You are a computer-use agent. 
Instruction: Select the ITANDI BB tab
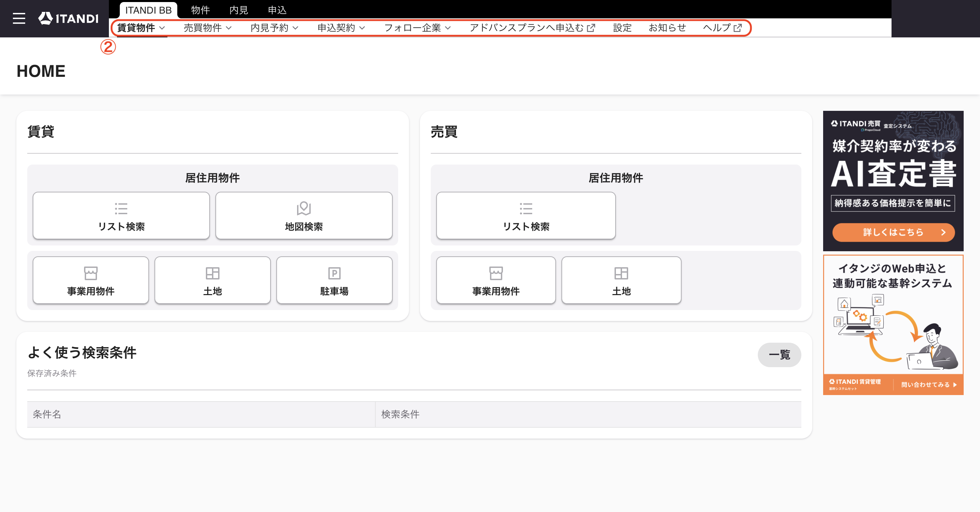[x=148, y=10]
